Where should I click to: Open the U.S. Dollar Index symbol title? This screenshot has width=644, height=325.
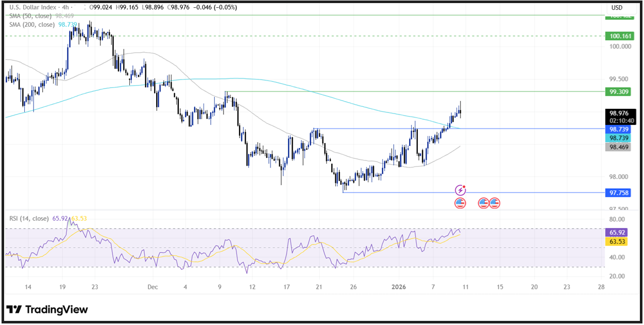click(x=33, y=7)
